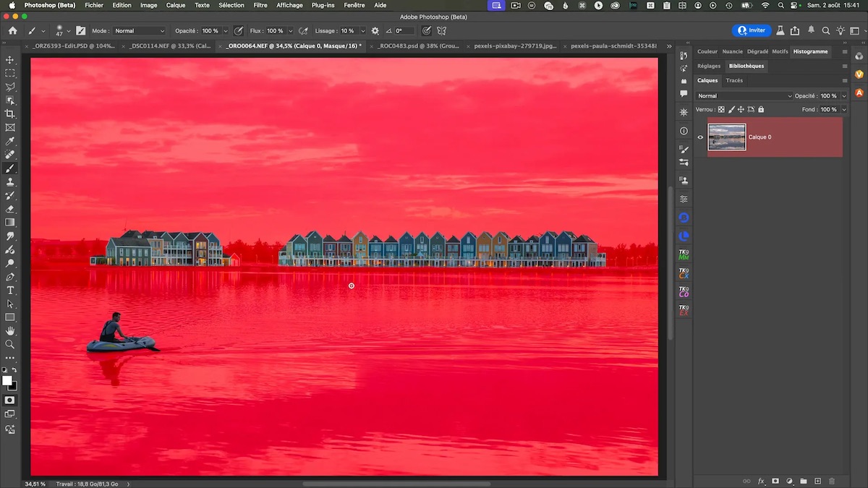This screenshot has width=868, height=488.
Task: Toggle pressure for size button
Action: click(x=427, y=31)
